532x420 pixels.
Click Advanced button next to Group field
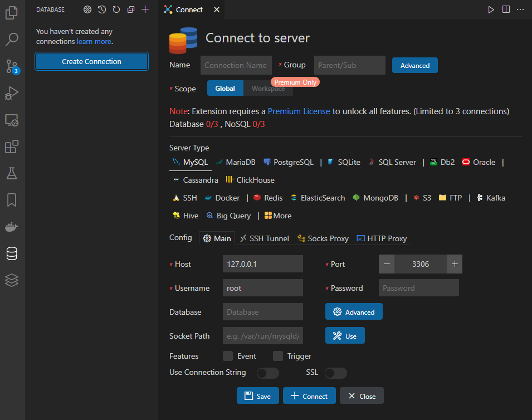(414, 65)
